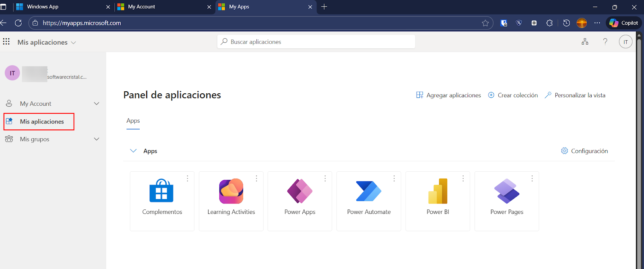Launch Power Apps from the panel

(300, 201)
